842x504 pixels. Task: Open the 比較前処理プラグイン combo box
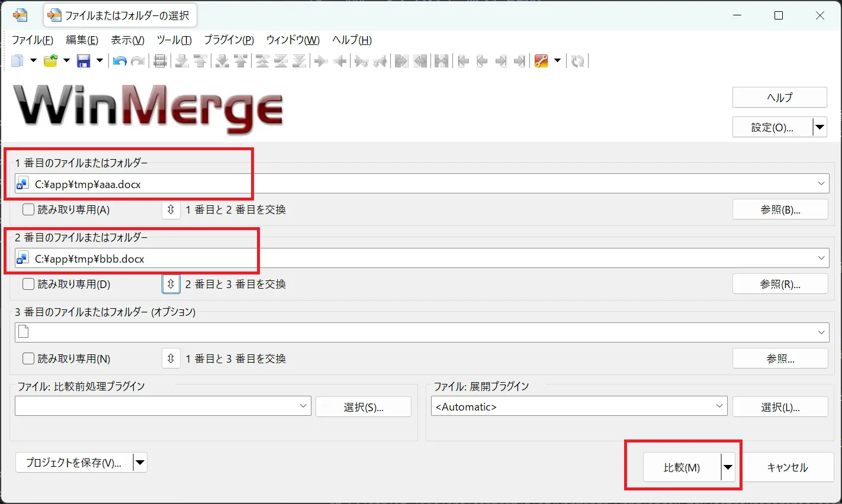163,406
